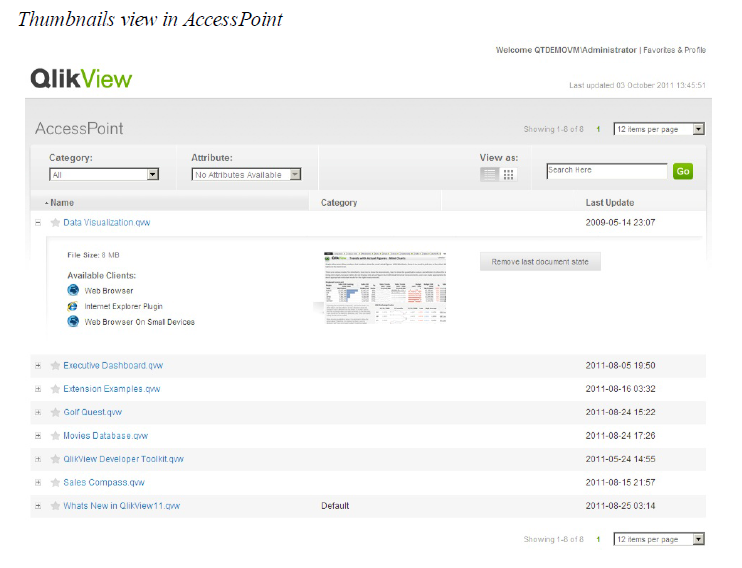This screenshot has height=568, width=742.
Task: Open the Movies Database.qvw document link
Action: click(x=106, y=436)
